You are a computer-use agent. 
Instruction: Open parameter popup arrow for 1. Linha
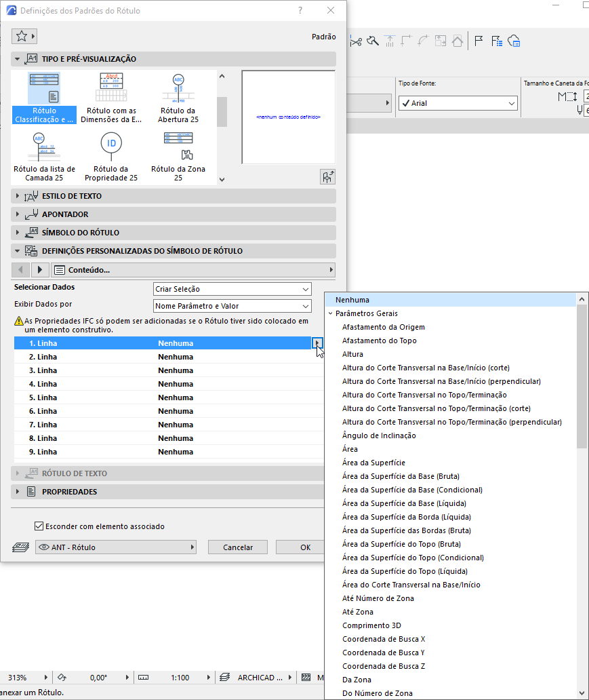[x=317, y=343]
